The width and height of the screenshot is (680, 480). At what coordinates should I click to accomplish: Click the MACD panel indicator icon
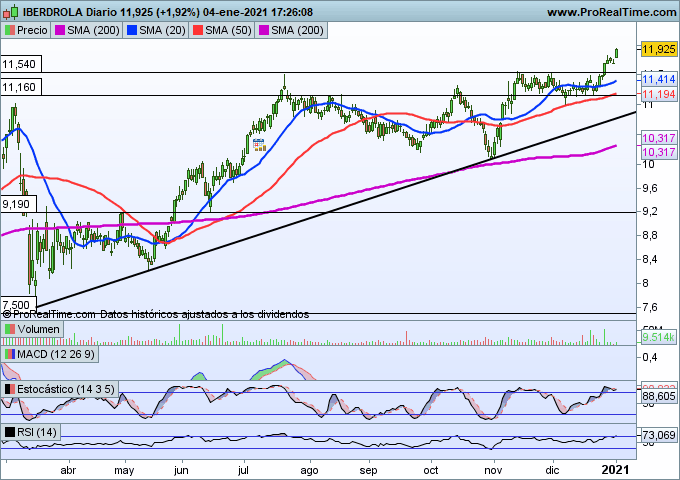10,355
